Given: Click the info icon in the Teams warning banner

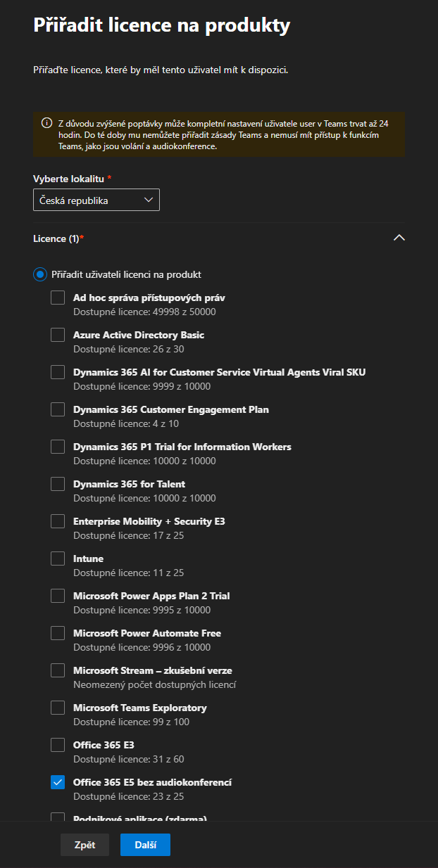Looking at the screenshot, I should point(47,123).
